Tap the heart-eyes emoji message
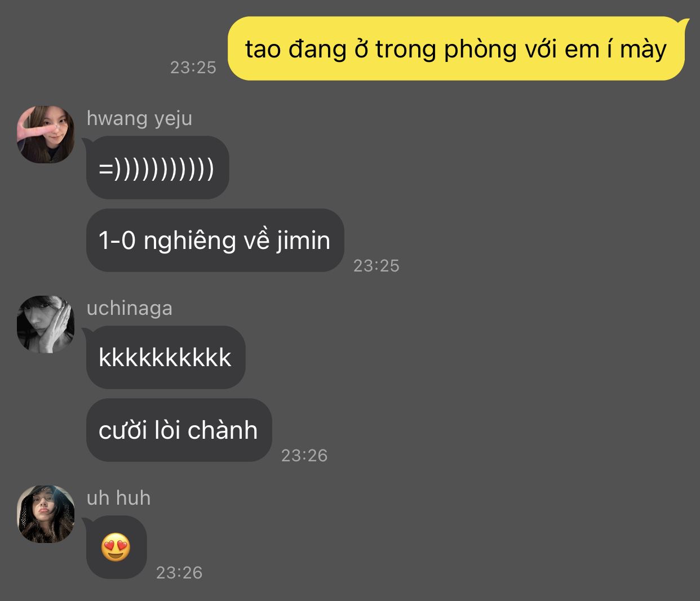This screenshot has width=700, height=601. (116, 547)
